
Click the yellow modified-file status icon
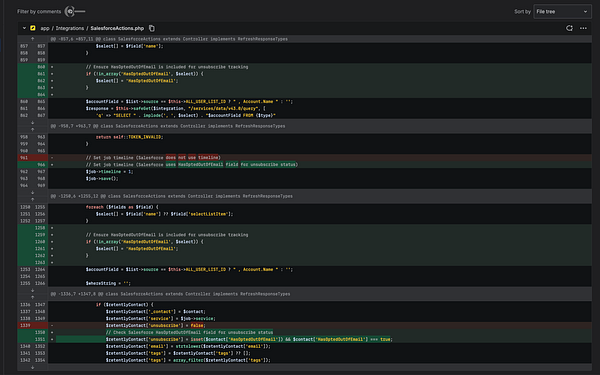click(33, 28)
